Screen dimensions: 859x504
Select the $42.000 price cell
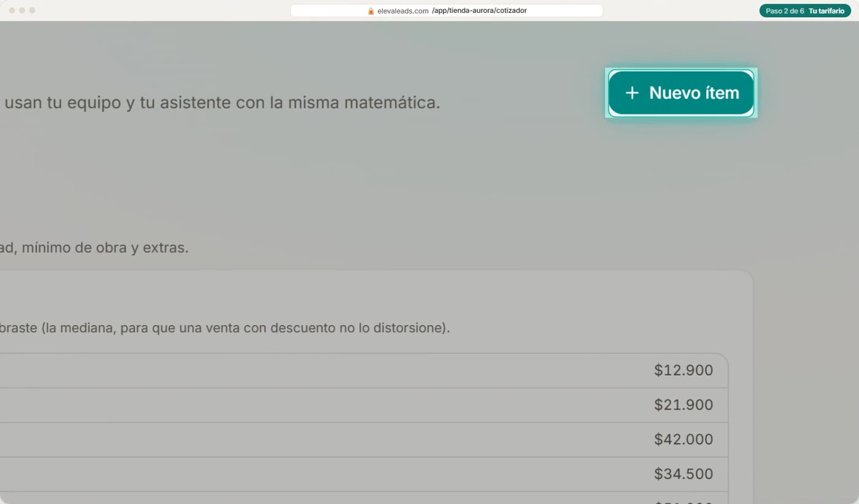(684, 439)
